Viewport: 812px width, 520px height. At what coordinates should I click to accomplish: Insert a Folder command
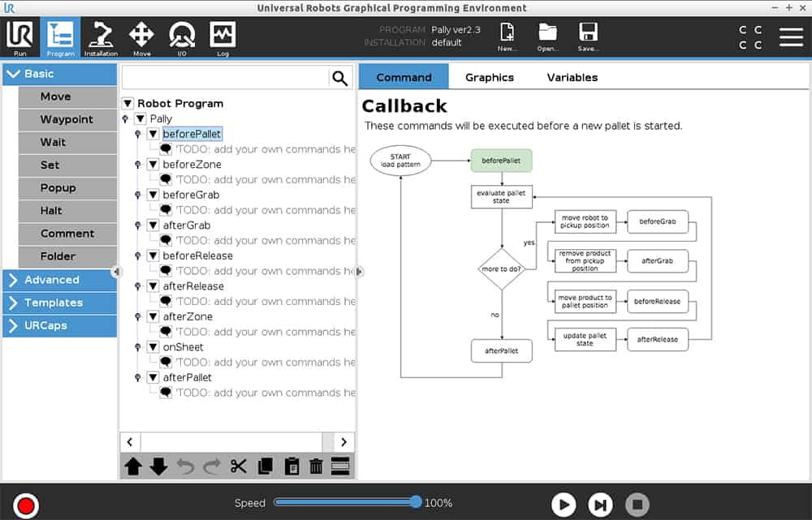click(68, 256)
